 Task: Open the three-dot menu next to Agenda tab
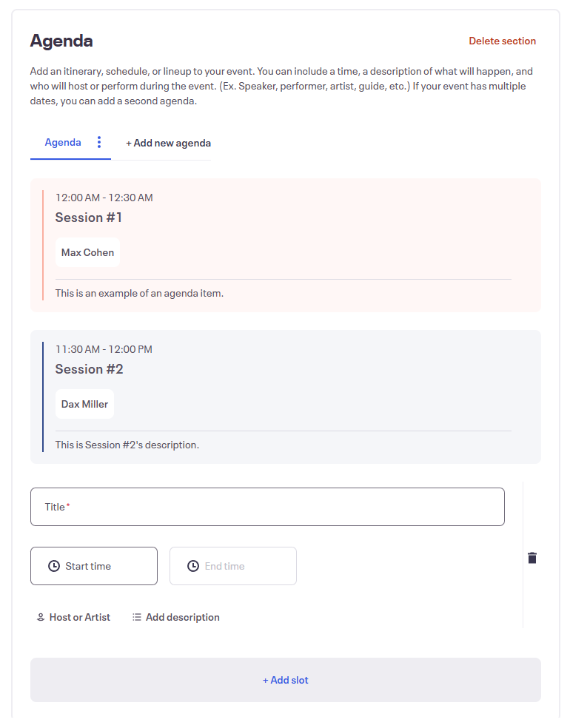coord(98,142)
